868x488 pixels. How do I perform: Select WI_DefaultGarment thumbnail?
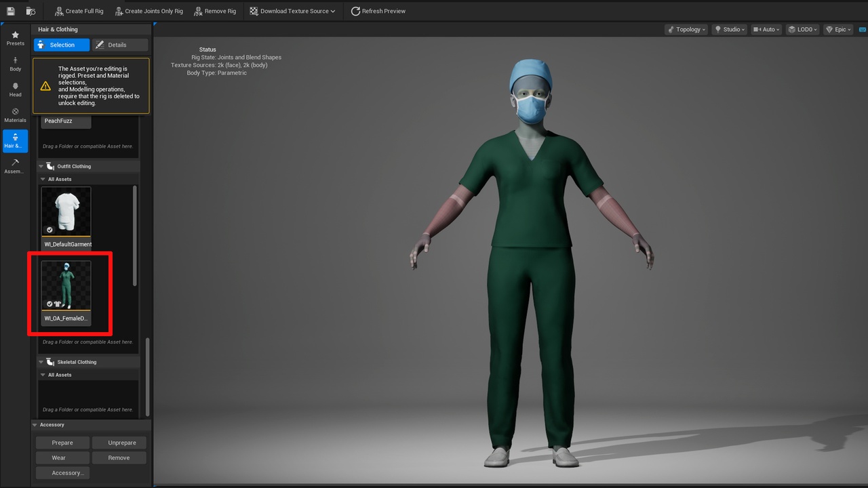click(66, 211)
